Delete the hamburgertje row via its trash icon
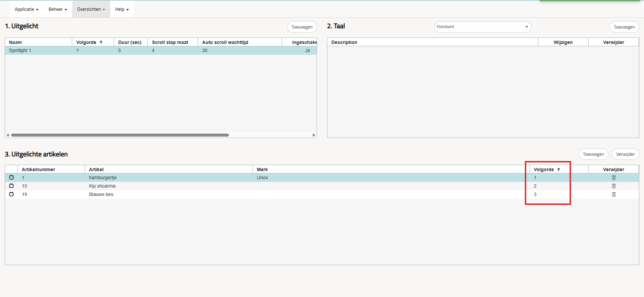644x297 pixels. 614,178
